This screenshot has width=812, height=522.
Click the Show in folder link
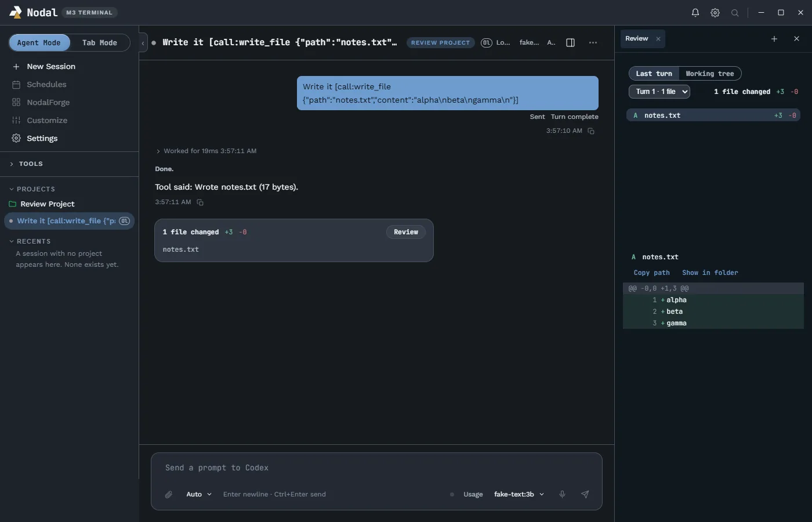coord(710,273)
